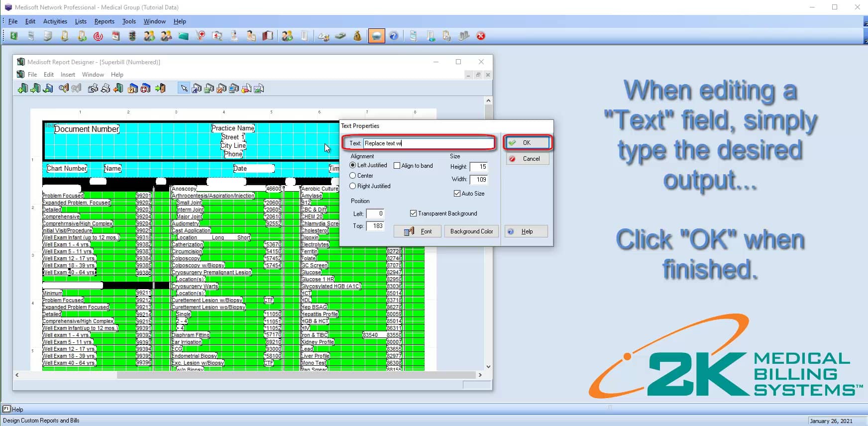
Task: Select the data field insert tool
Action: click(209, 89)
